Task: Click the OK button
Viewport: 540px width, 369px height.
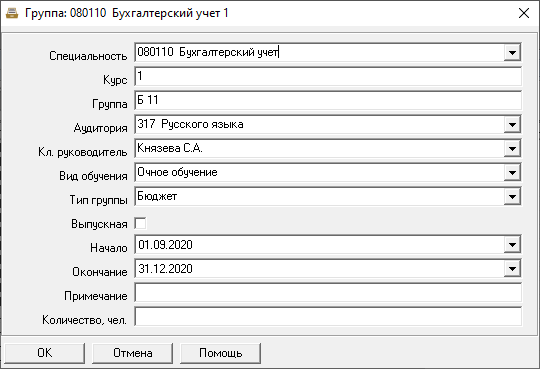Action: tap(44, 353)
